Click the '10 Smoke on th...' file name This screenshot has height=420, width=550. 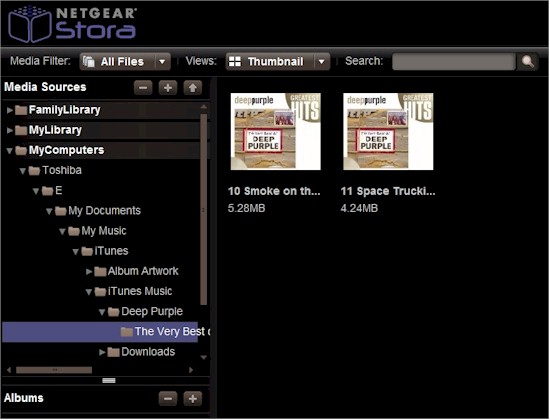[274, 192]
